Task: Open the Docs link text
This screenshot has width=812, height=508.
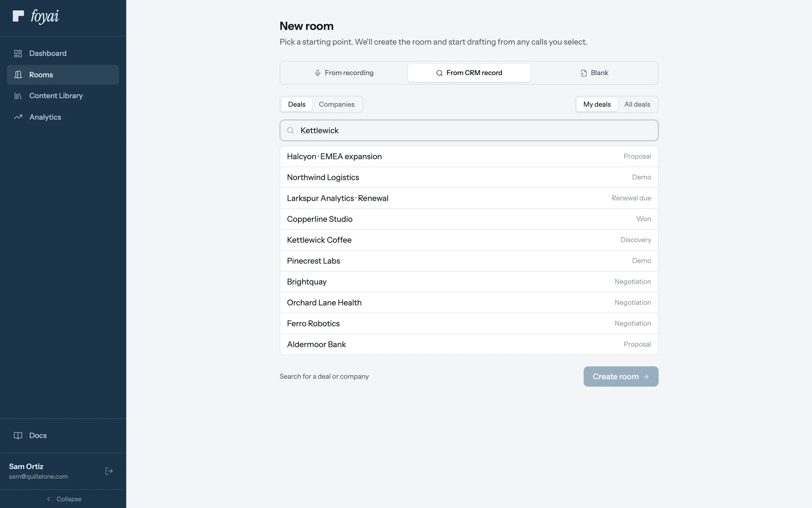Action: [38, 436]
